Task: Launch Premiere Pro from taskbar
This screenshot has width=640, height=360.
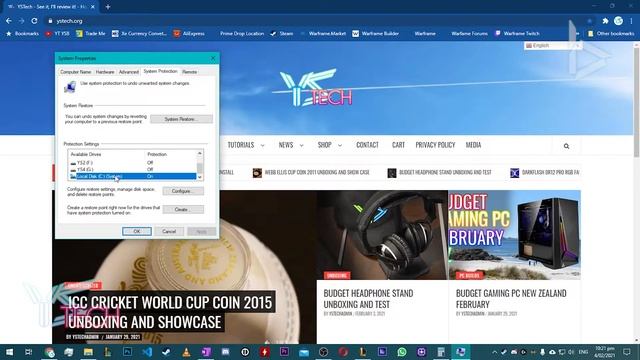Action: click(x=284, y=352)
